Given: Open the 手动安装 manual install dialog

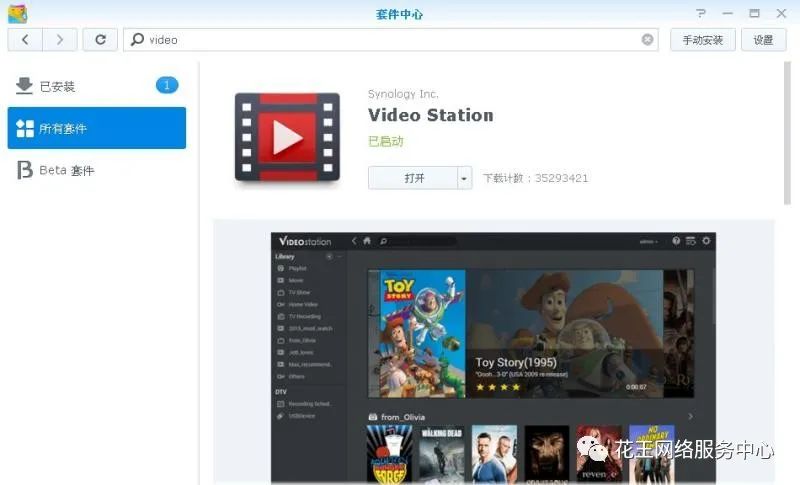Looking at the screenshot, I should (x=703, y=40).
